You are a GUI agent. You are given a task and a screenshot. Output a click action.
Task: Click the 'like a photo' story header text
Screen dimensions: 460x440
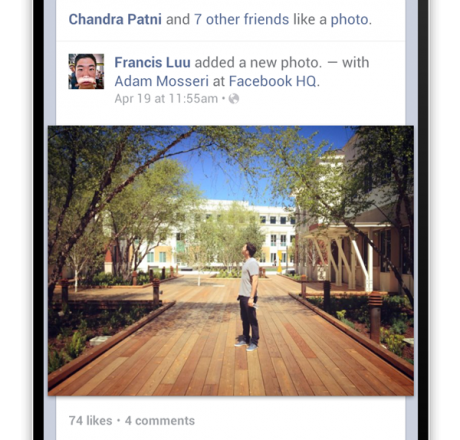[x=332, y=20]
